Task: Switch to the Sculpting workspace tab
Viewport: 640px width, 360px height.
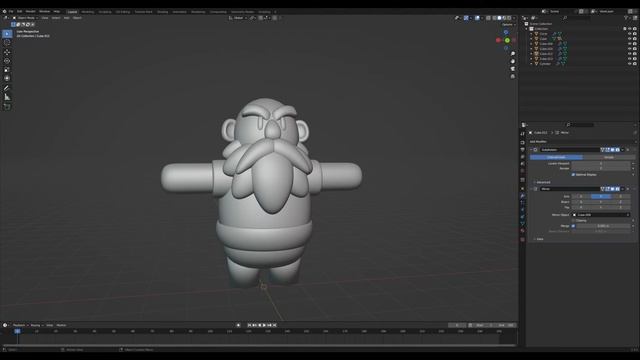Action: coord(105,12)
